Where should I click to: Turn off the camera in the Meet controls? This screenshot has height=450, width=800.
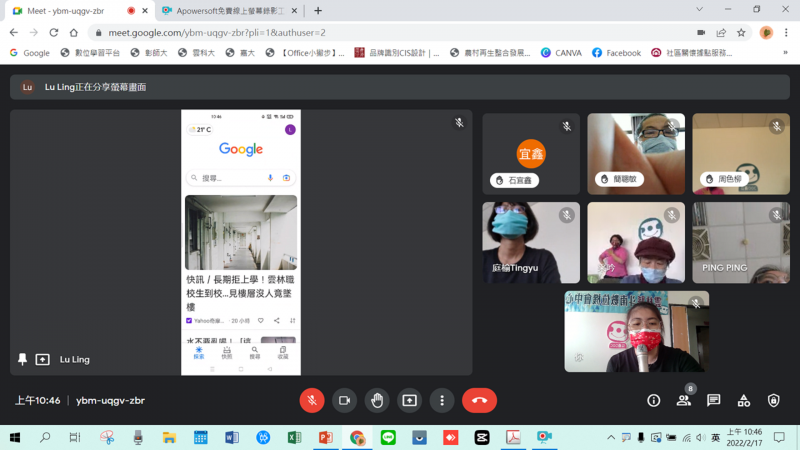344,401
